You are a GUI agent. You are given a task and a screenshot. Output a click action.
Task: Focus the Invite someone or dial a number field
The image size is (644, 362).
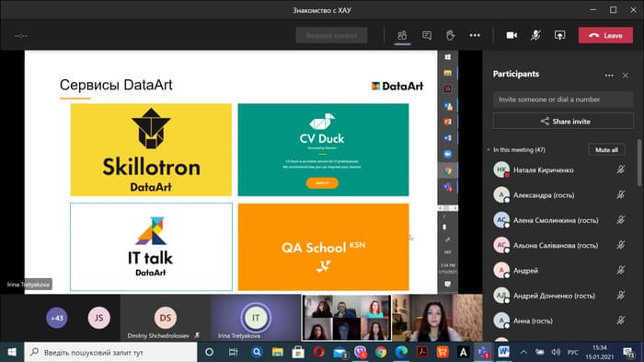tap(563, 99)
